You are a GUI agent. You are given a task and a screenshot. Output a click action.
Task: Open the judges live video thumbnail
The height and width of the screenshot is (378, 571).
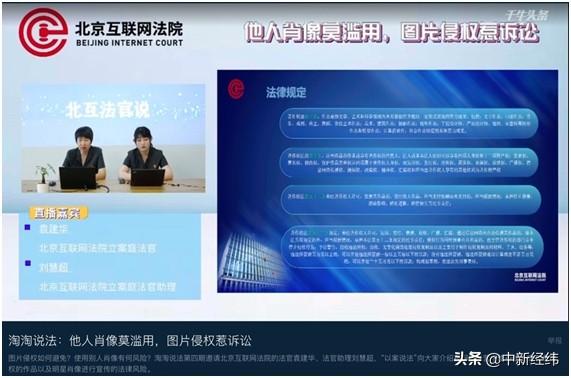(x=113, y=138)
